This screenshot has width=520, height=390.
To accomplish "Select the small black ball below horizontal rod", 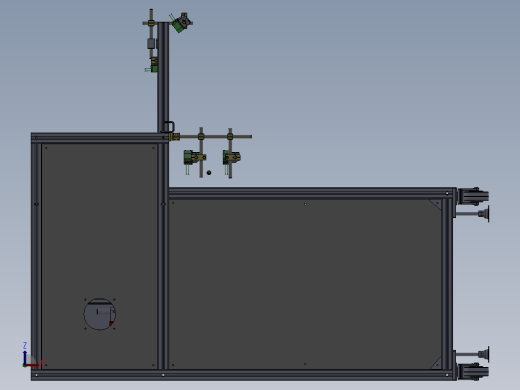I will coord(209,172).
